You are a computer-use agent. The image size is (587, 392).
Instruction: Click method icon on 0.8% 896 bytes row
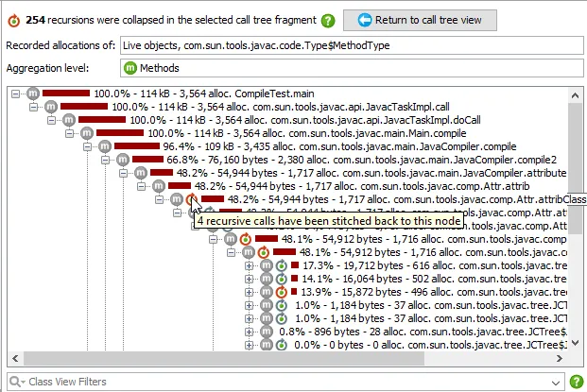click(267, 332)
